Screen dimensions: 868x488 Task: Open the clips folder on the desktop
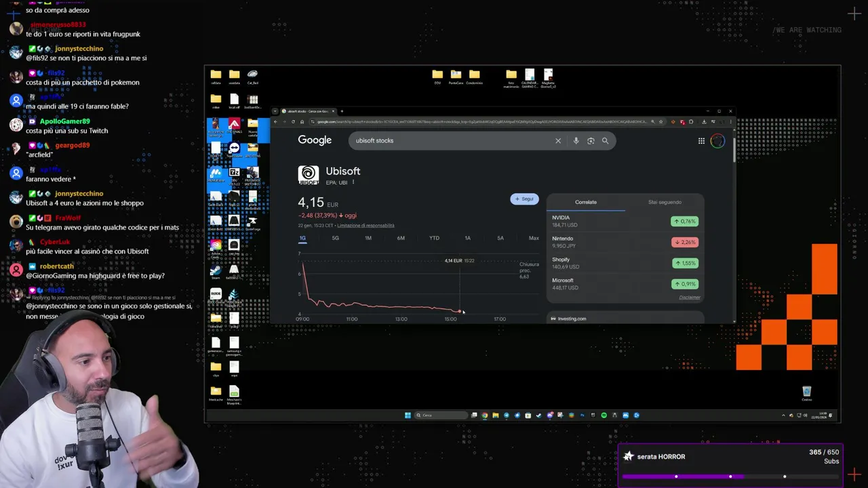click(x=216, y=369)
